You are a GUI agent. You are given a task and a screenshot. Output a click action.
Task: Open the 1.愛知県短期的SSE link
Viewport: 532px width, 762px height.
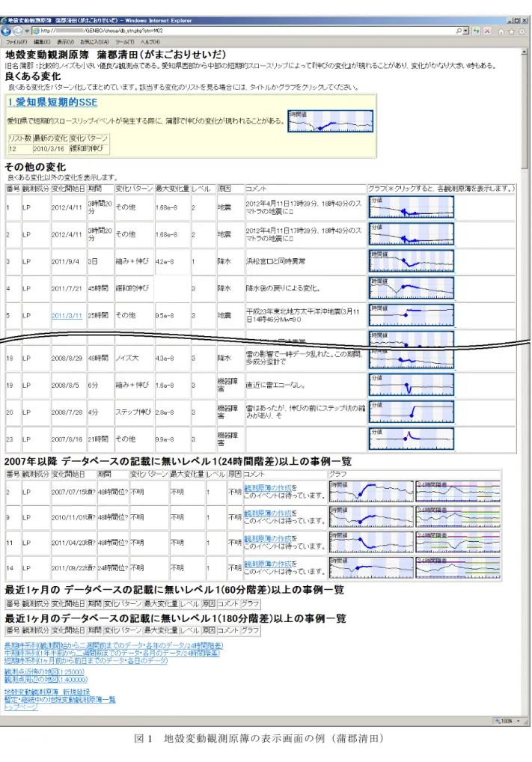click(x=52, y=102)
